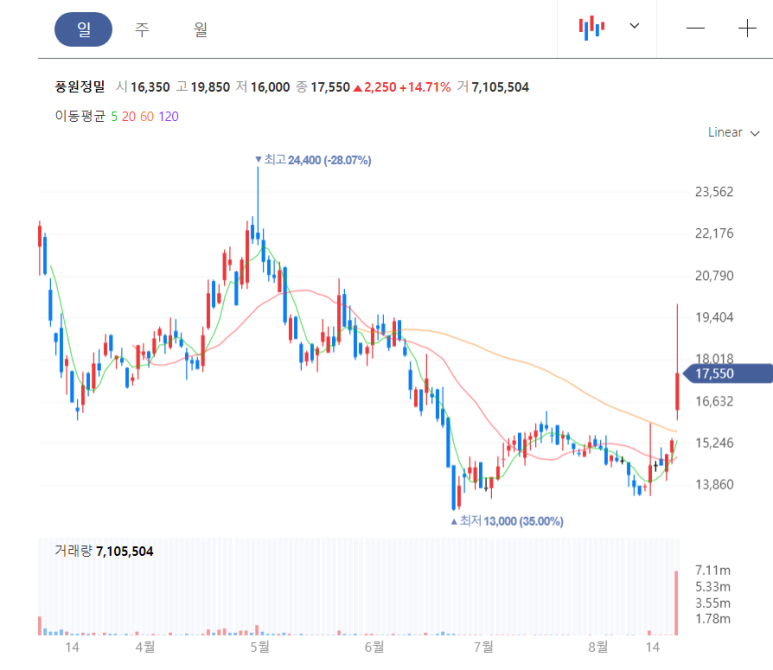Toggle the 60-day moving average
773x670 pixels.
pos(147,116)
